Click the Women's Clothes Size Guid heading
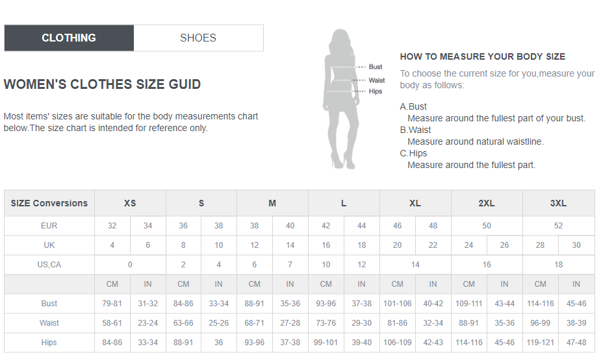601x364 pixels. tap(103, 84)
